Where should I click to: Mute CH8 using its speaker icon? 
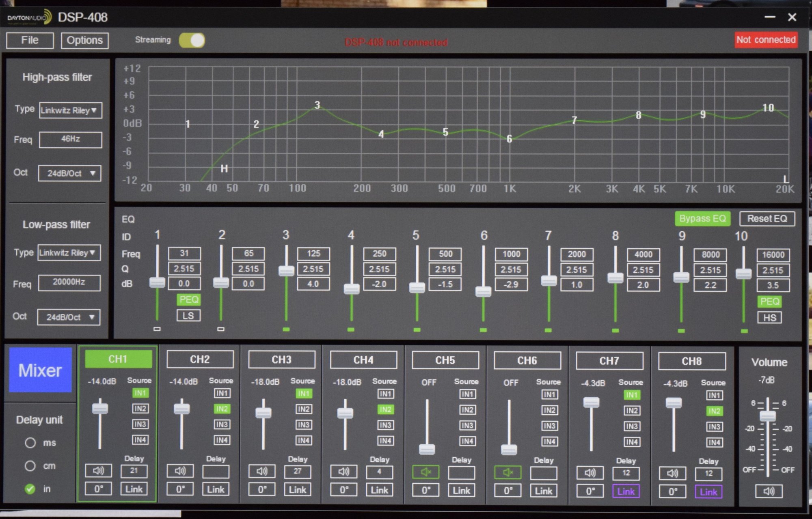click(672, 473)
